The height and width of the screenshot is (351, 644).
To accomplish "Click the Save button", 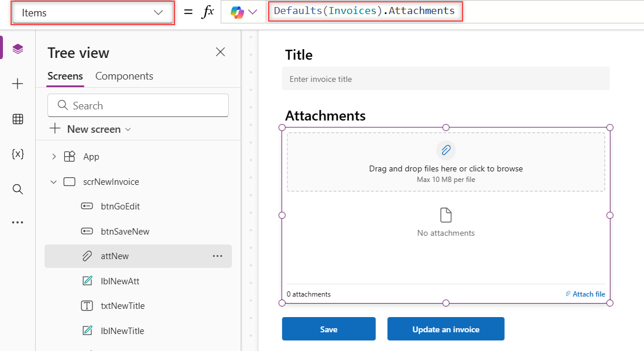I will point(328,329).
